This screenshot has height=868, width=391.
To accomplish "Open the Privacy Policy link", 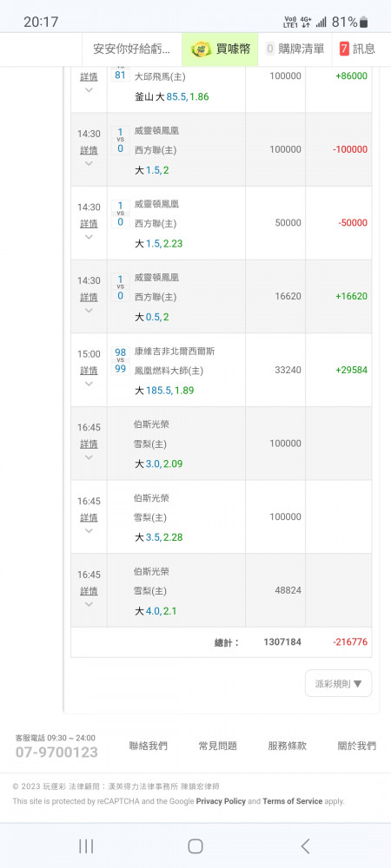I will [221, 801].
